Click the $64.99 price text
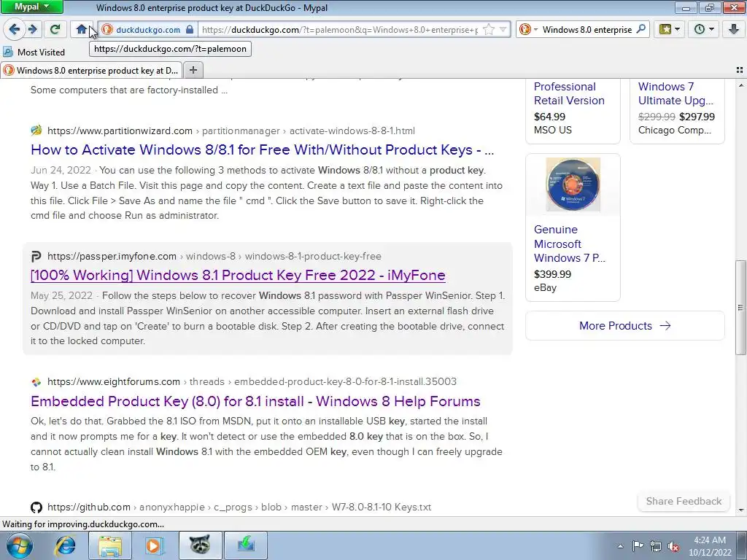Image resolution: width=747 pixels, height=560 pixels. coord(549,117)
